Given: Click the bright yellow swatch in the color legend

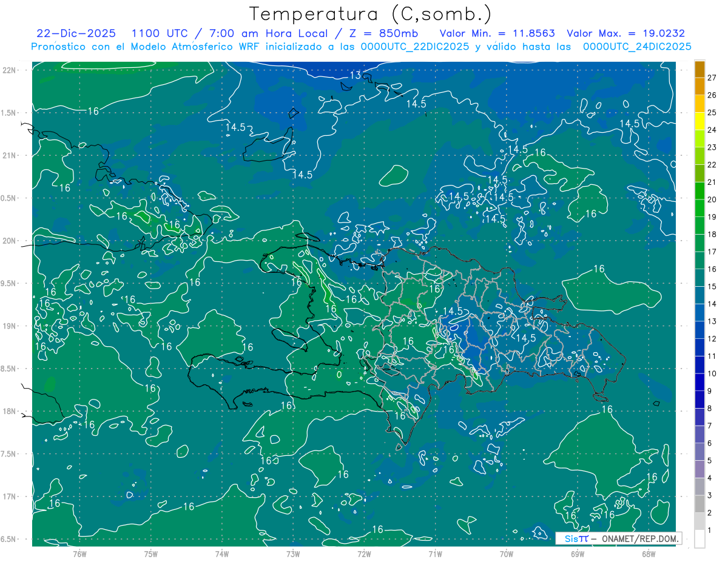Looking at the screenshot, I should pyautogui.click(x=699, y=121).
